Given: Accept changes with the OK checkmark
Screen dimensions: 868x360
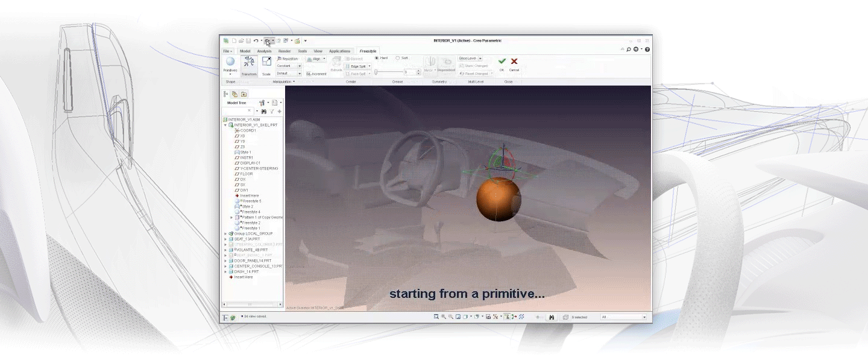Looking at the screenshot, I should [502, 61].
